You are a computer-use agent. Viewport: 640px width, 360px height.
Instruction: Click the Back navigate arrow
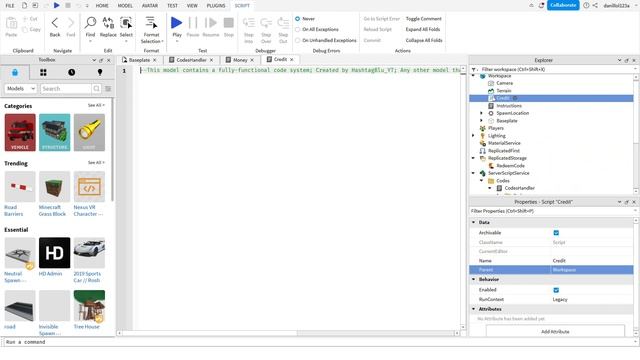[x=55, y=23]
